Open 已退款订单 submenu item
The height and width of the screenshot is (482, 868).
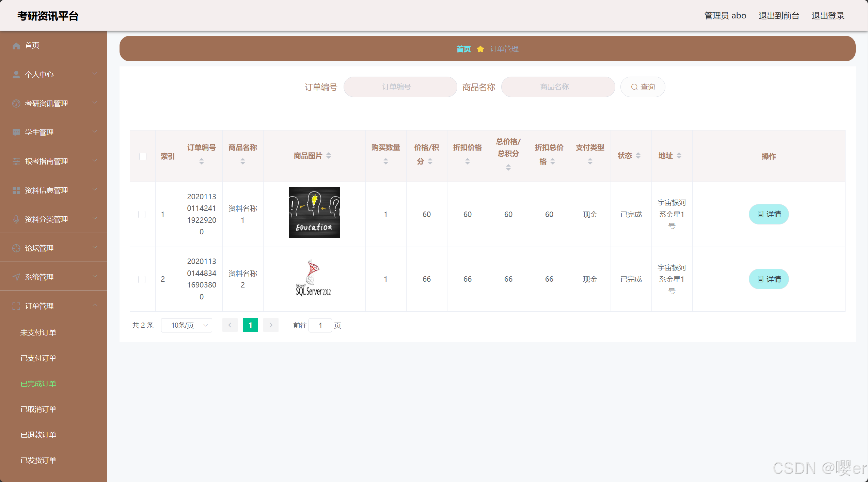(x=38, y=435)
